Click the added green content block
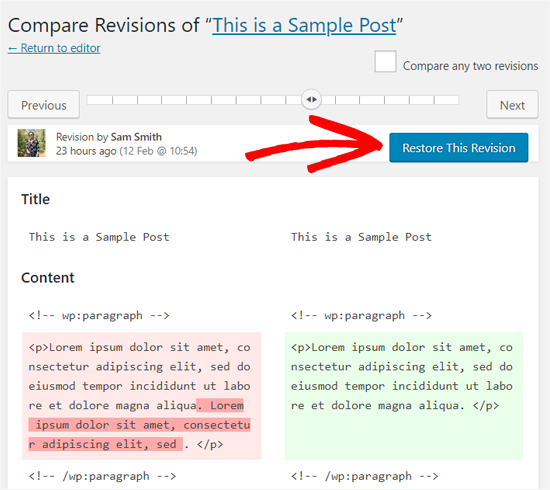Viewport: 550px width, 490px height. (404, 396)
